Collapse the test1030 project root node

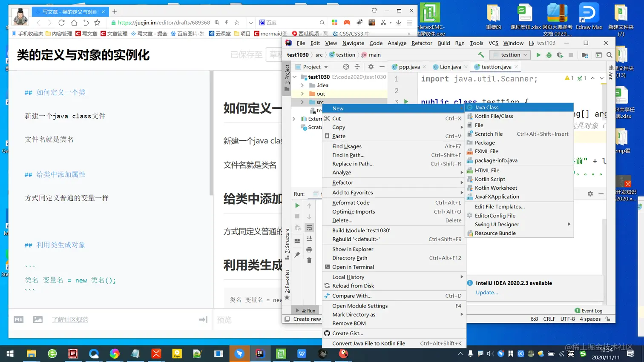pos(295,77)
